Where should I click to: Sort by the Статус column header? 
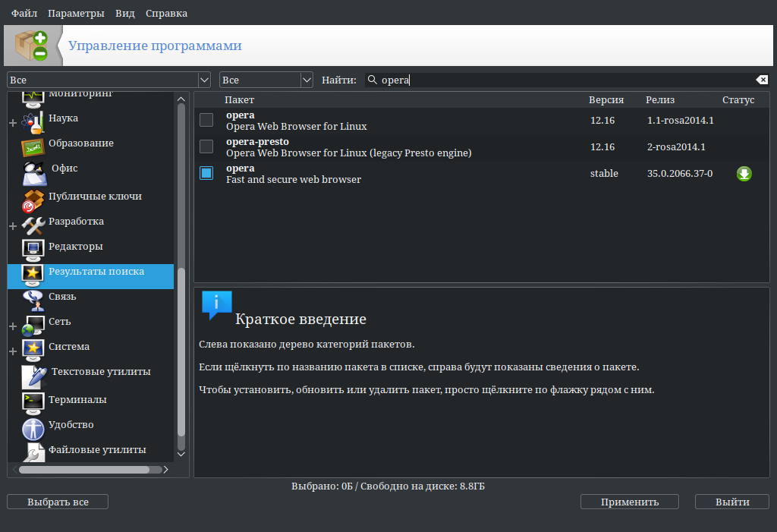coord(738,99)
